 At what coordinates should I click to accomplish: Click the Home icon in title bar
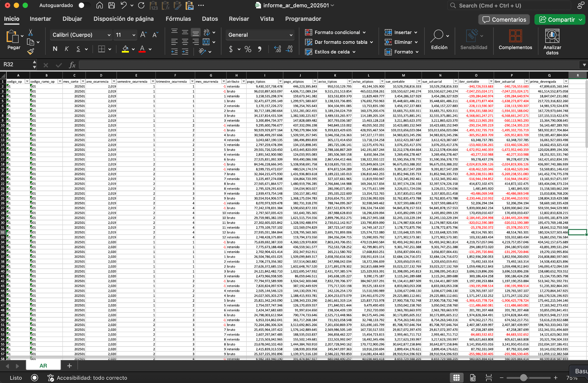(x=100, y=5)
